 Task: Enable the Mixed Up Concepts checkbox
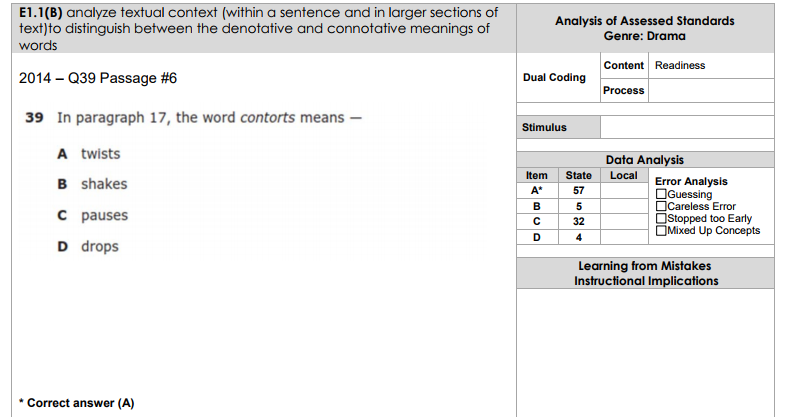click(661, 230)
